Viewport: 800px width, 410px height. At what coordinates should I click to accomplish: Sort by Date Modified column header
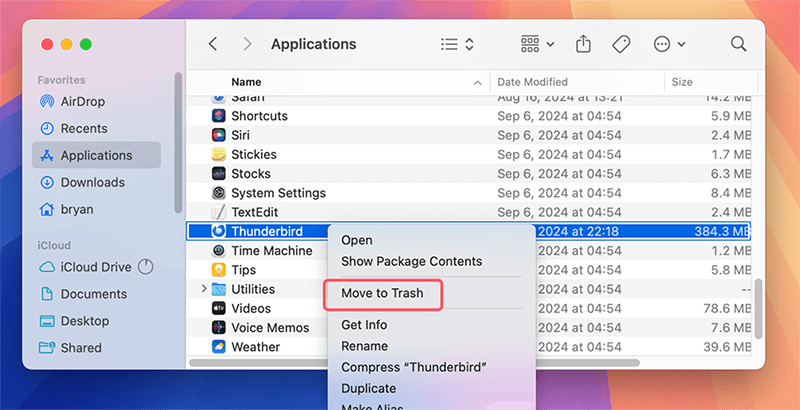point(535,81)
